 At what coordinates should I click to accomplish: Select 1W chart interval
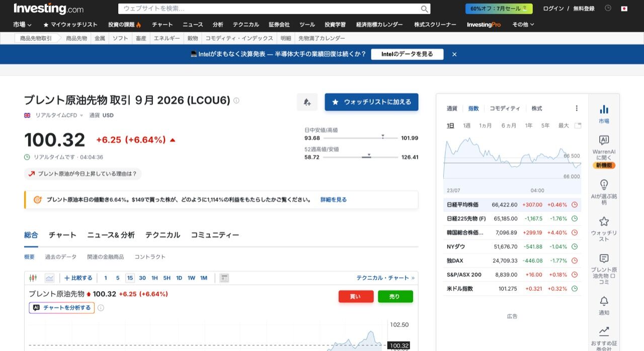pyautogui.click(x=191, y=278)
